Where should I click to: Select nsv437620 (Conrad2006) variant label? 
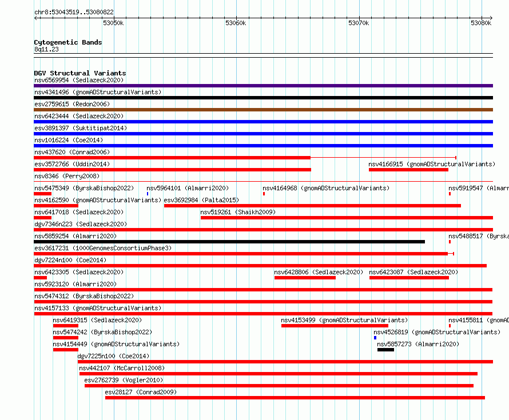tap(72, 152)
